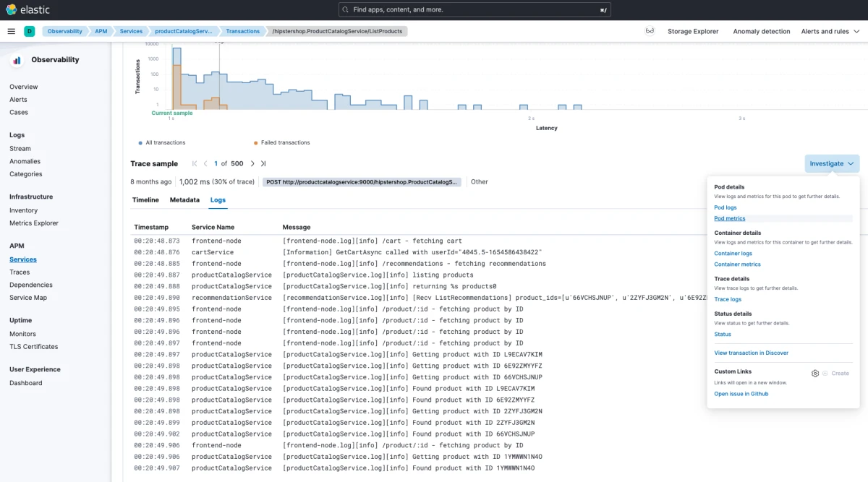This screenshot has height=482, width=868.
Task: Click Services breadcrumb
Action: click(131, 31)
